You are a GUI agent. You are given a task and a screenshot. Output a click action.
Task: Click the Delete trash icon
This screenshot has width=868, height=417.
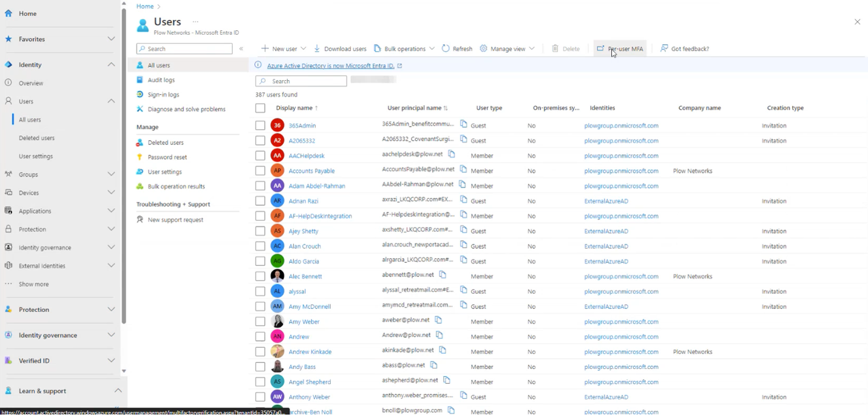click(x=555, y=49)
